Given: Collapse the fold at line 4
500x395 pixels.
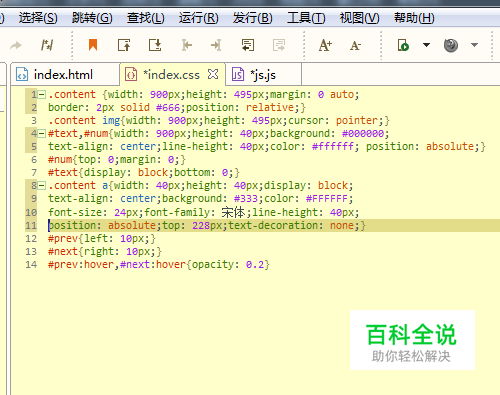Looking at the screenshot, I should (x=42, y=134).
